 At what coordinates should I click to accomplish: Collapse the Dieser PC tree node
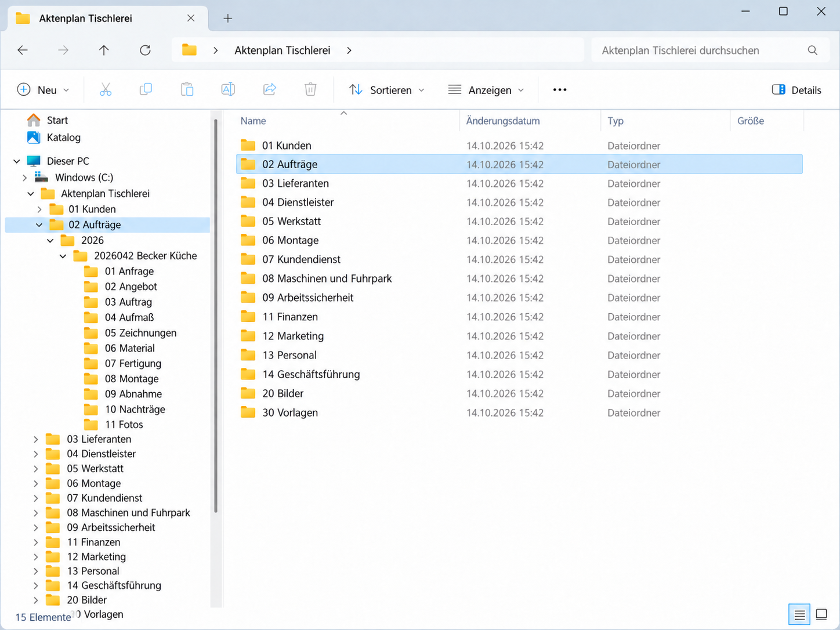pos(17,161)
